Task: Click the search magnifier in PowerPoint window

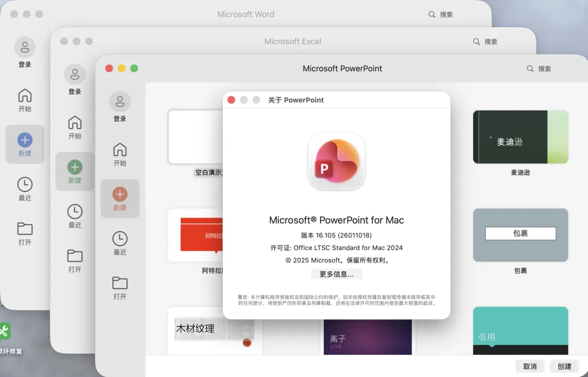Action: pyautogui.click(x=530, y=69)
